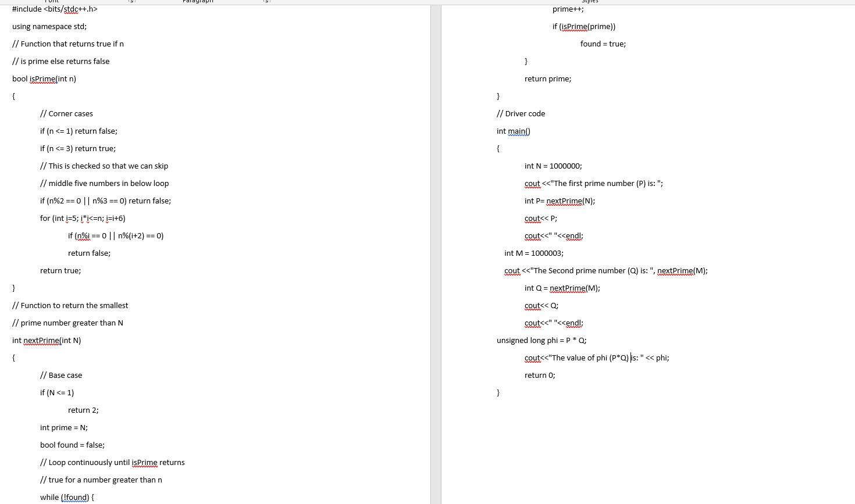Image resolution: width=855 pixels, height=504 pixels.
Task: Click the 'int main()' line
Action: (514, 131)
